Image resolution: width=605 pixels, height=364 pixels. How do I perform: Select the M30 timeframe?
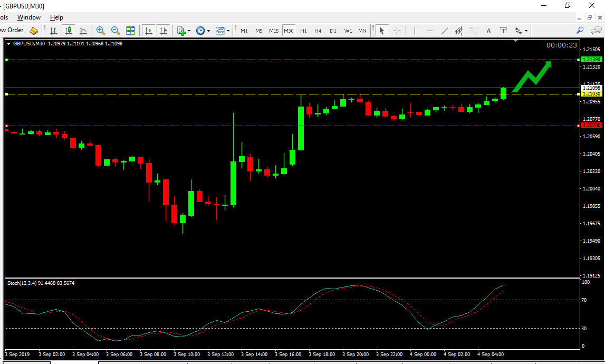[289, 31]
